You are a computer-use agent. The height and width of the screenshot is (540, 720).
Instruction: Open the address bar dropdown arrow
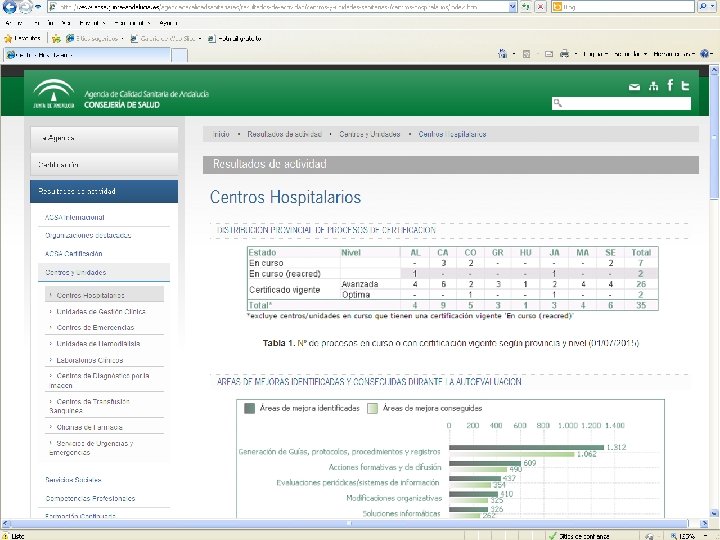click(x=513, y=7)
